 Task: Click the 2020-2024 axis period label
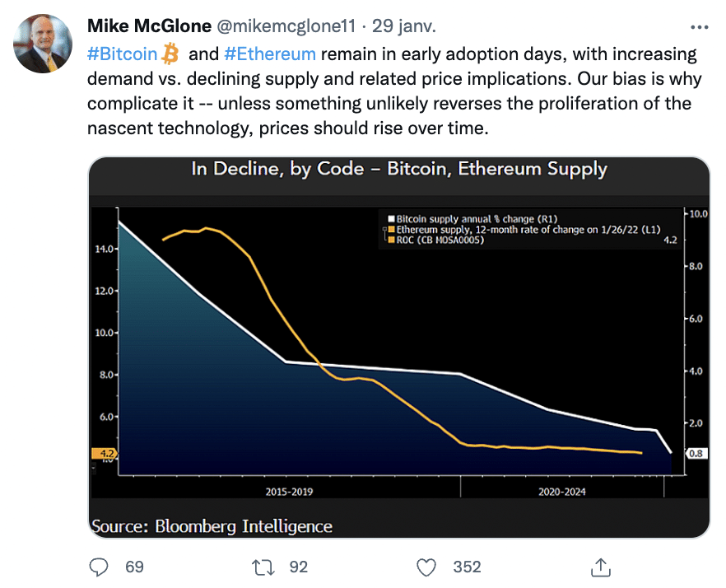[561, 492]
